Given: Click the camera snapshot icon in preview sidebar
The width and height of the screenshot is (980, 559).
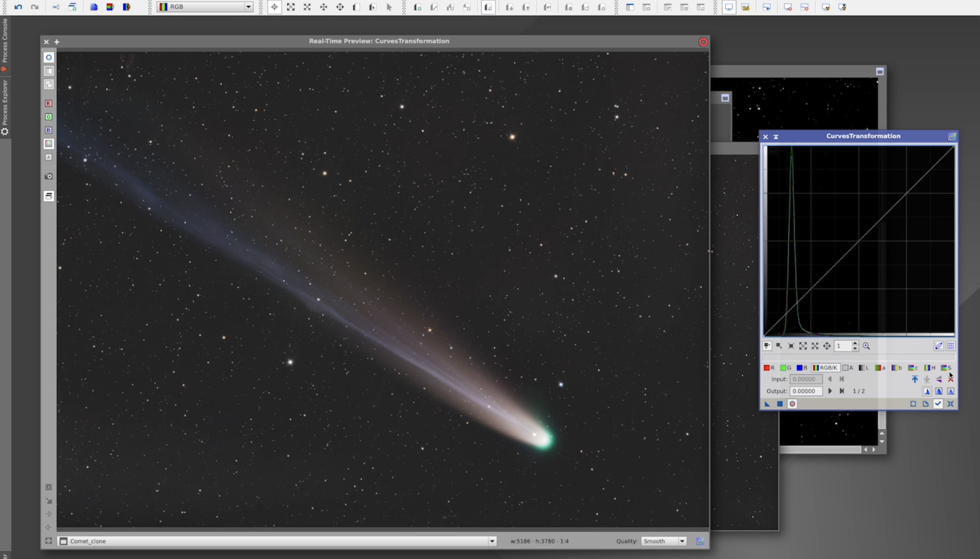Looking at the screenshot, I should click(x=48, y=176).
